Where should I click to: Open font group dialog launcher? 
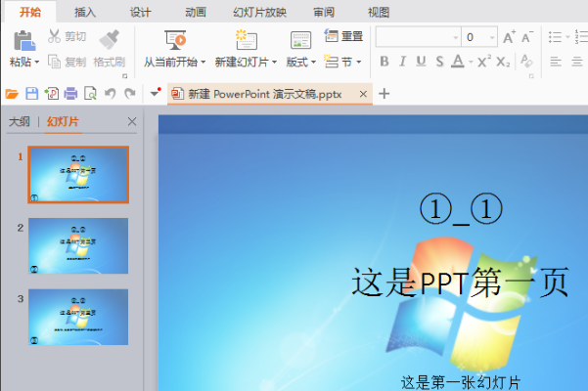click(x=531, y=76)
